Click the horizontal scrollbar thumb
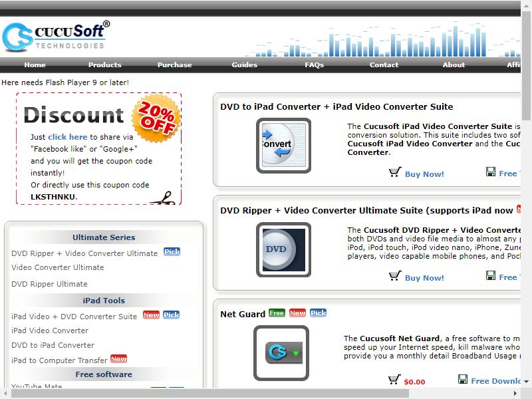The image size is (532, 399). coord(210,393)
